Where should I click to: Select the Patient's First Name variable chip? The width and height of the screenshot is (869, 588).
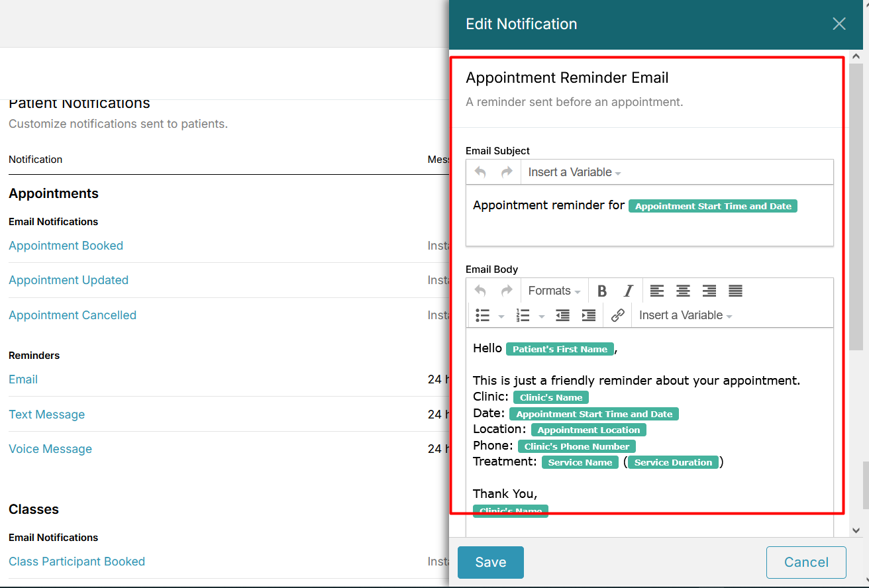560,348
